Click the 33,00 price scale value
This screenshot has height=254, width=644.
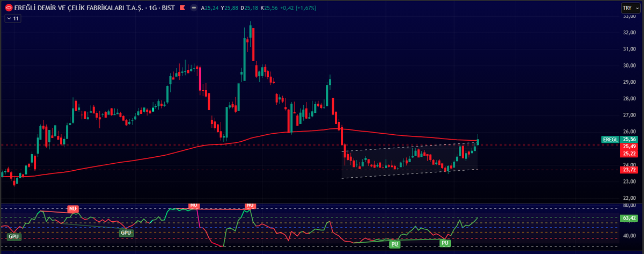point(628,16)
